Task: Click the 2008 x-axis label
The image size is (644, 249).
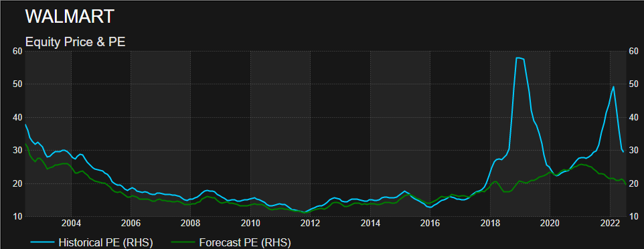Action: (191, 223)
